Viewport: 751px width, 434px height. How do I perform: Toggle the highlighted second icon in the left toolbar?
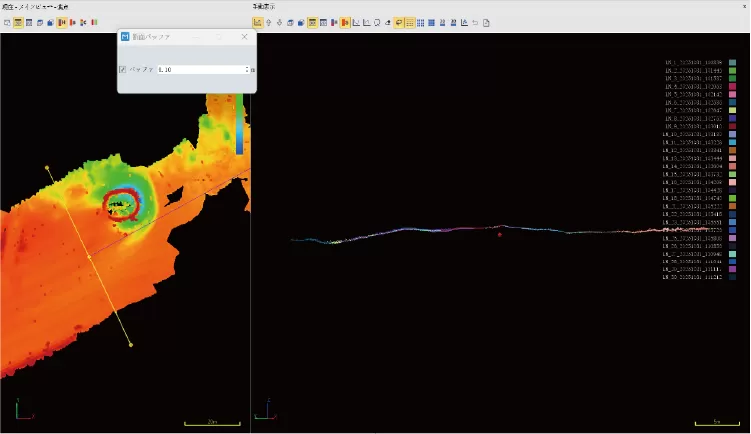[x=18, y=21]
